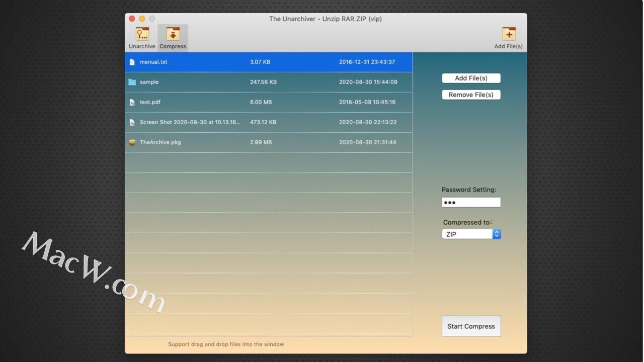The width and height of the screenshot is (644, 362).
Task: Click the manual.txt file icon
Action: coord(132,62)
